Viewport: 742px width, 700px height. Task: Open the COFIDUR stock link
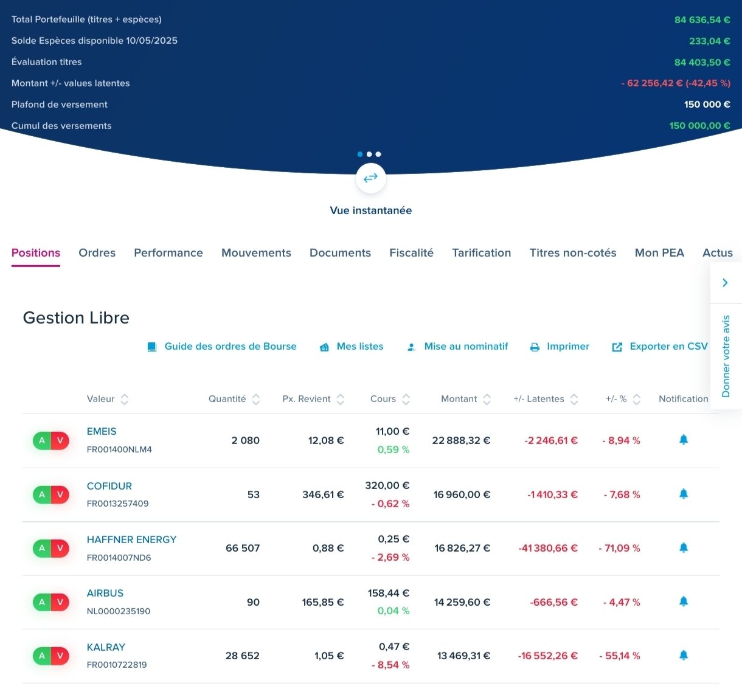pos(109,486)
